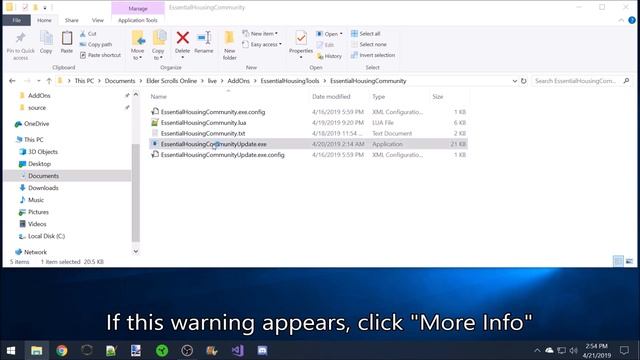Open the Application Tools tab
This screenshot has height=360, width=640.
(x=138, y=20)
